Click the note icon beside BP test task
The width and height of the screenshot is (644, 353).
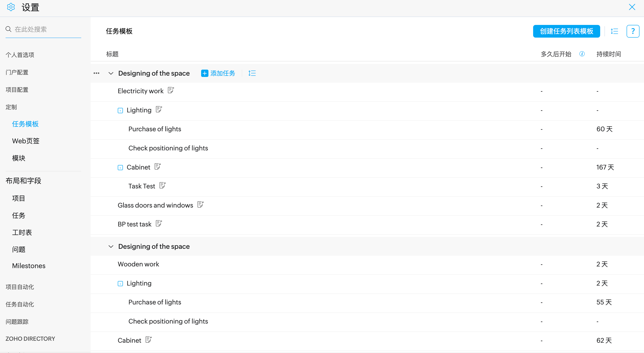coord(159,223)
